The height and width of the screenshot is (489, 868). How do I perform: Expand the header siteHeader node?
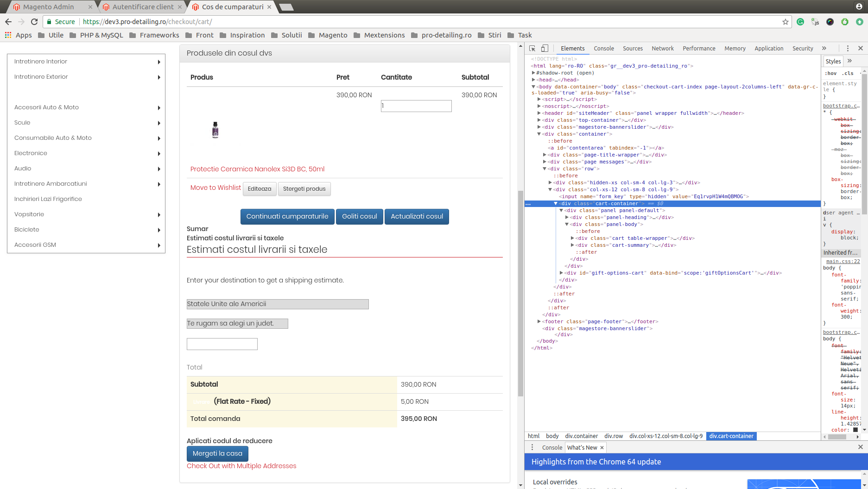click(x=539, y=113)
